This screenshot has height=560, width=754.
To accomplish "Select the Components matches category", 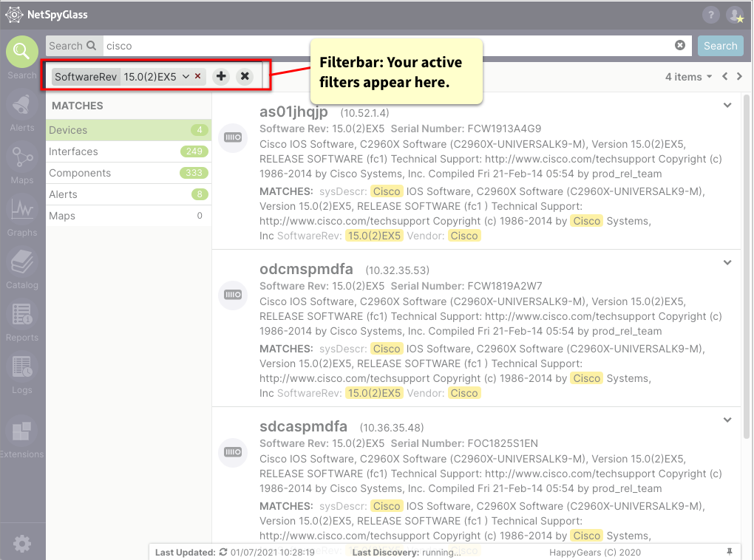I will pyautogui.click(x=129, y=173).
